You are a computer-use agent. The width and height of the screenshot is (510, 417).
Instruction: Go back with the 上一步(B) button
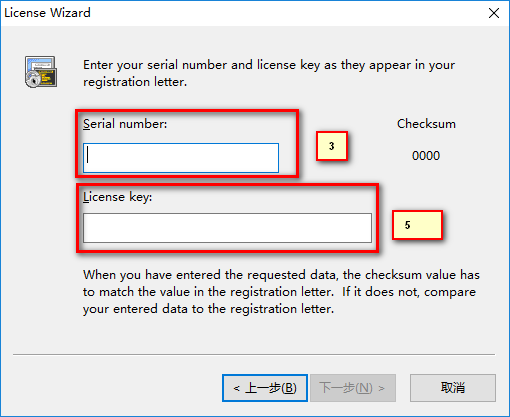pyautogui.click(x=265, y=388)
